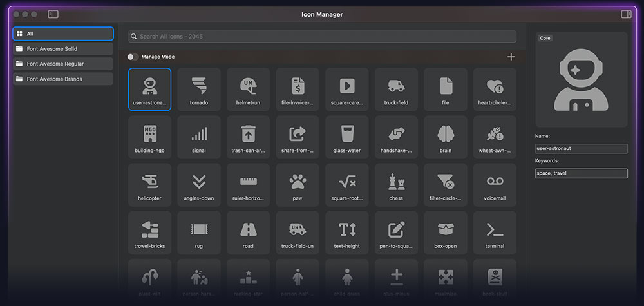This screenshot has width=644, height=306.
Task: Select the helicopter icon
Action: (x=149, y=185)
